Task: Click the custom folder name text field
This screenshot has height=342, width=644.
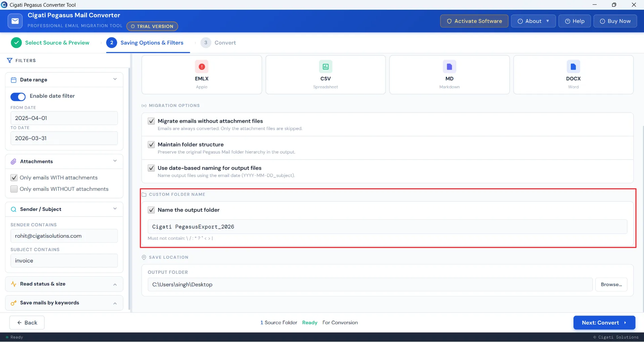Action: tap(387, 227)
